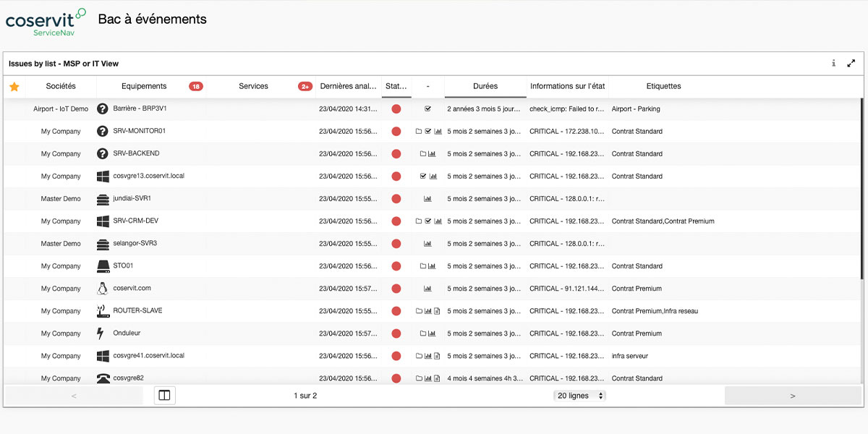Select the SRV-MONITOR01 equipment name
The width and height of the screenshot is (868, 434).
pyautogui.click(x=140, y=131)
